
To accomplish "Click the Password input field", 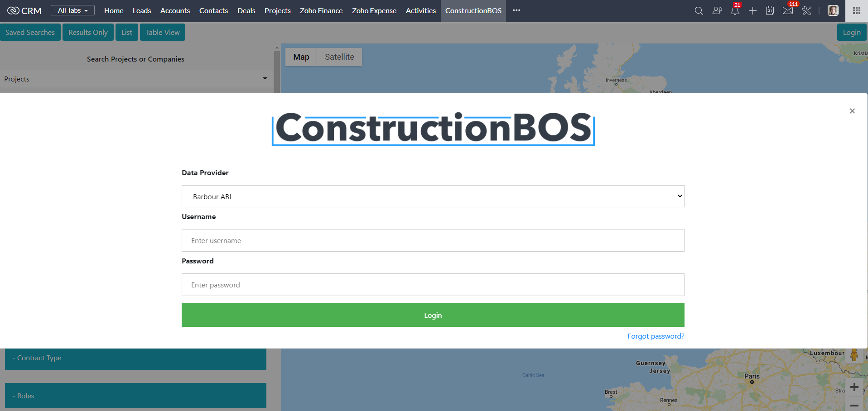I will coord(433,285).
